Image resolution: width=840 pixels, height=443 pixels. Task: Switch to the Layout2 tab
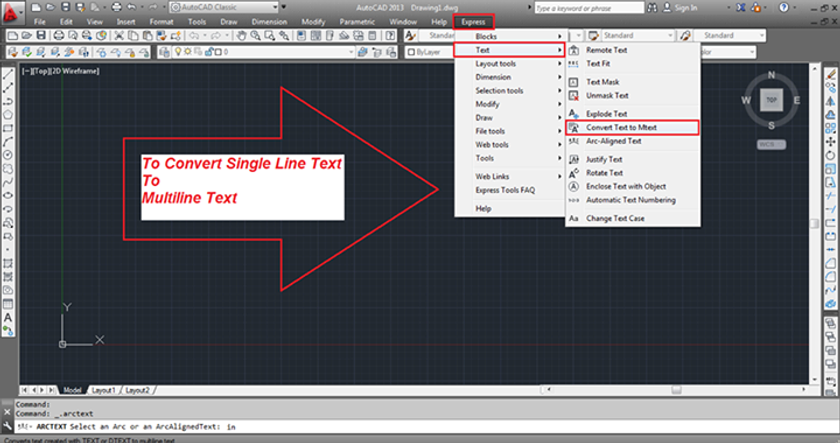pos(137,390)
